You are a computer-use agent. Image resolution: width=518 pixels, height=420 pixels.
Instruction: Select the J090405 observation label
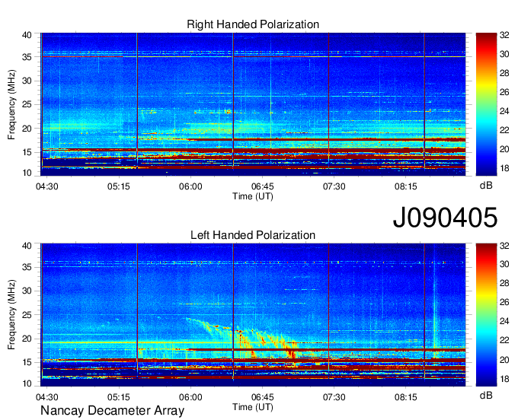pyautogui.click(x=445, y=218)
